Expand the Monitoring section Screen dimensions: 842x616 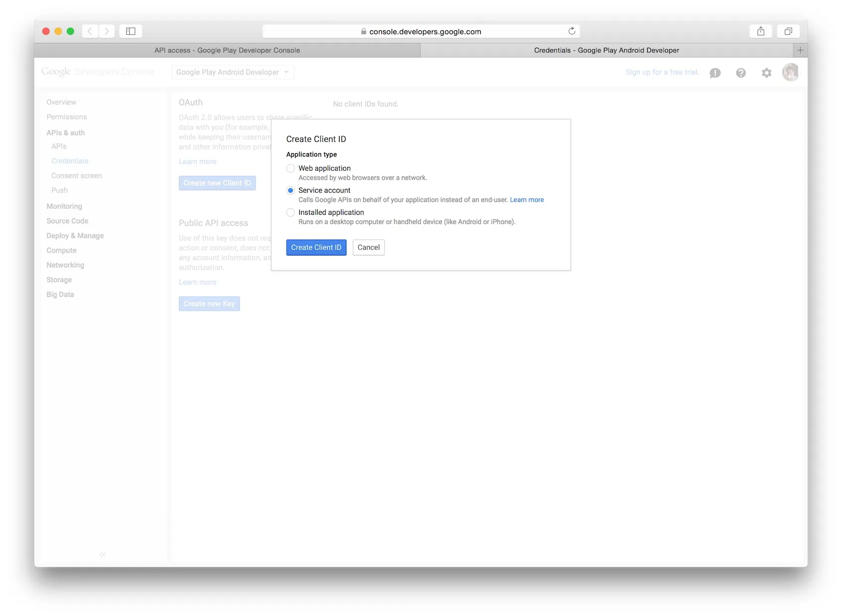coord(64,206)
